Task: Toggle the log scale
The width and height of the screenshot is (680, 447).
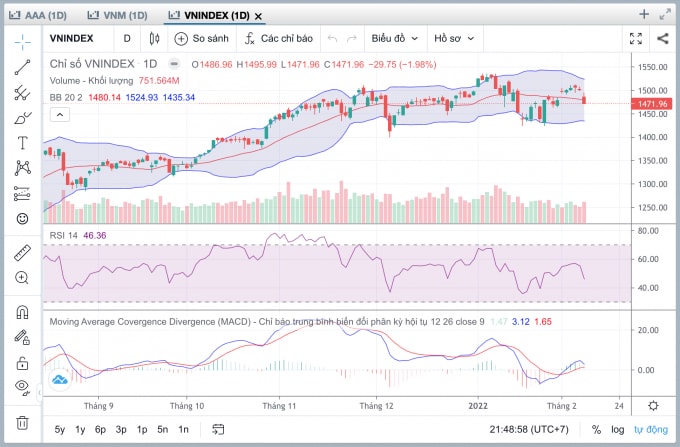Action: coord(618,430)
